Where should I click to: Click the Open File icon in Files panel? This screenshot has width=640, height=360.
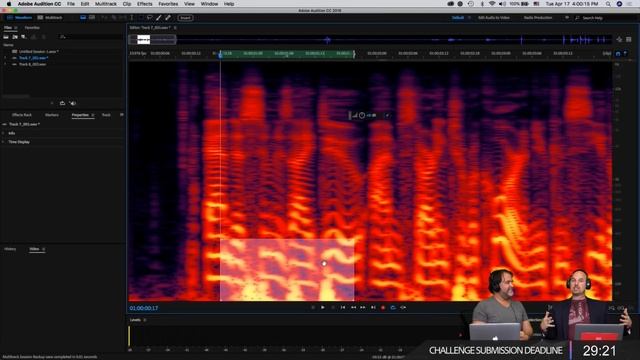[x=6, y=37]
